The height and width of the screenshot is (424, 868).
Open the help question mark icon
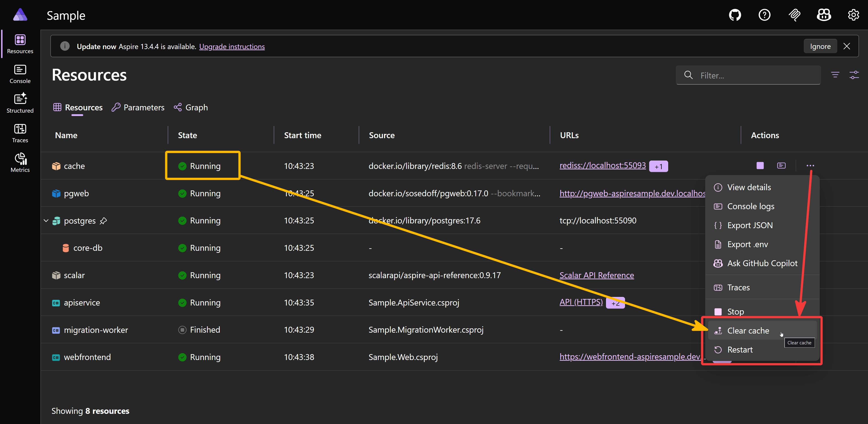pyautogui.click(x=764, y=15)
